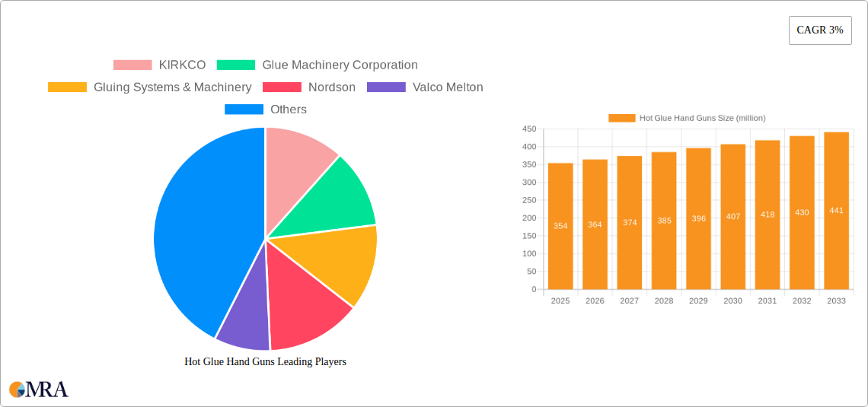
Task: Toggle Hot Glue Hand Guns Size legend swatch
Action: pyautogui.click(x=621, y=118)
